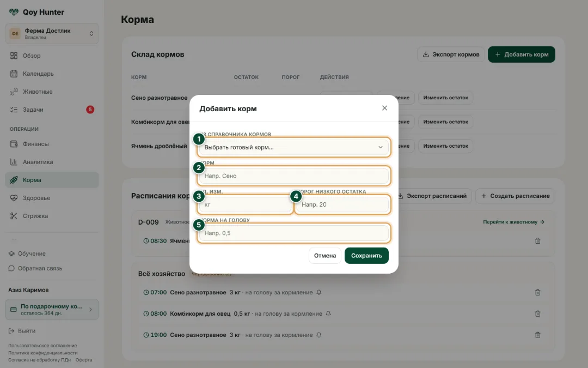This screenshot has width=588, height=368.
Task: Close the Добавить корм dialog
Action: click(384, 108)
